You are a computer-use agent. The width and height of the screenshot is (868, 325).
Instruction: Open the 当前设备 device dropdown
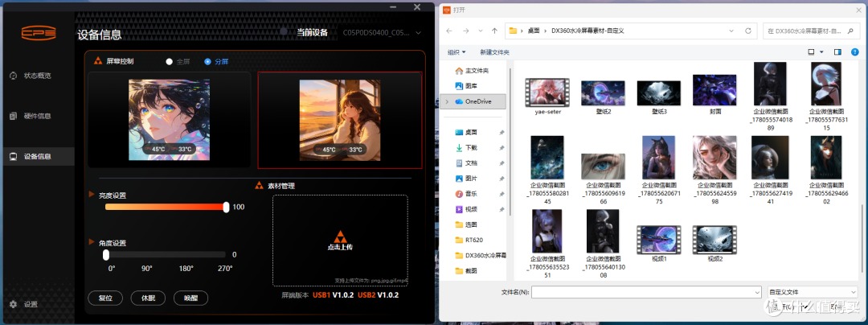click(x=383, y=33)
